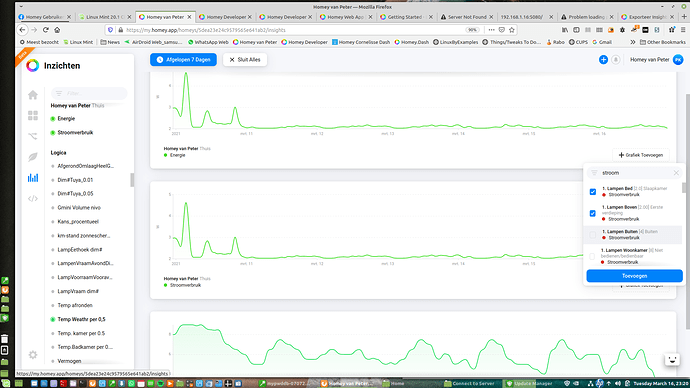Open the Firefox hamburger menu

coord(683,30)
